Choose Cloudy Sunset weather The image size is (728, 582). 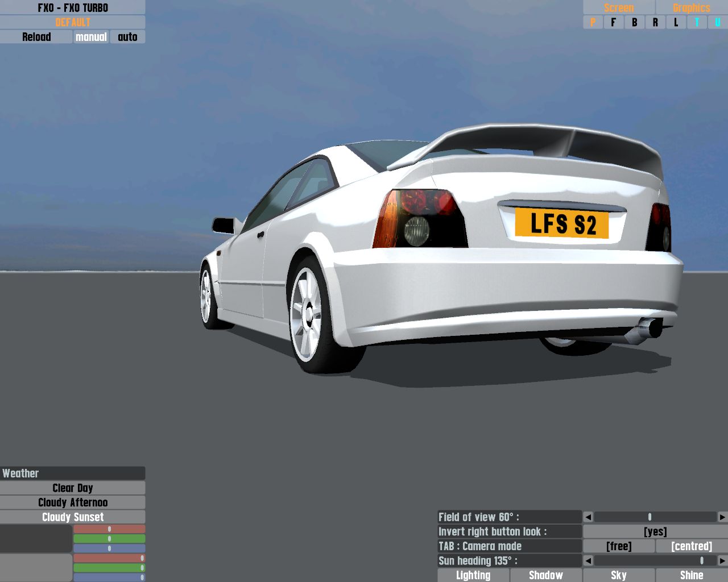73,517
